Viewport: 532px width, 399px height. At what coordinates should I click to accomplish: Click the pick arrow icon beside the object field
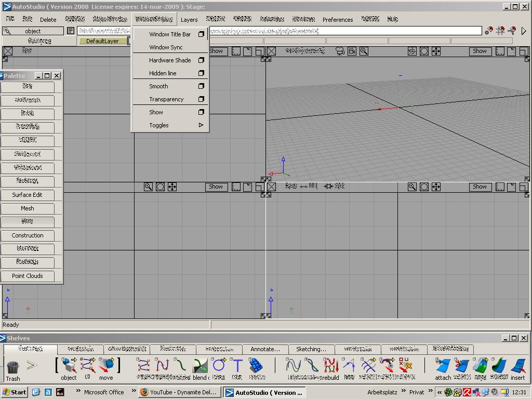[x=7, y=31]
